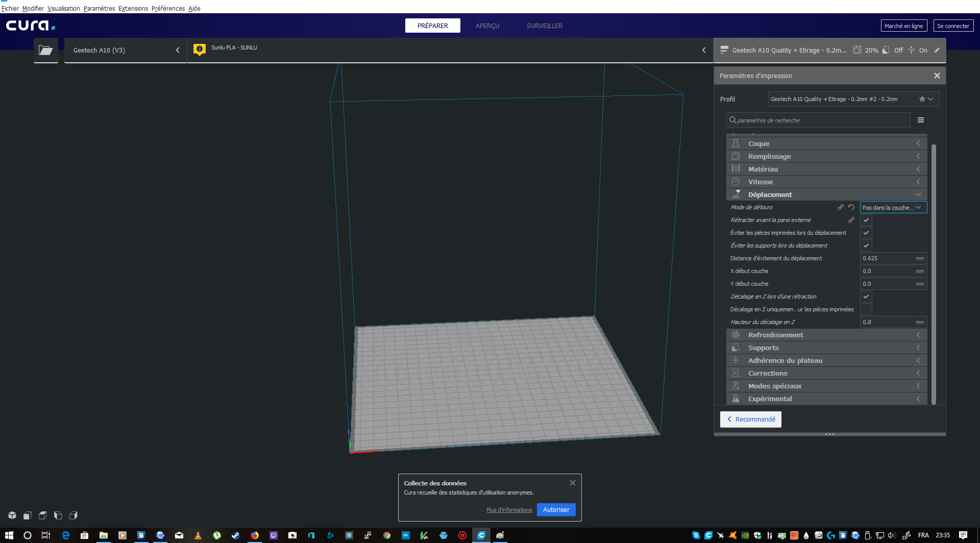Click the adhesion icon beside On
Screen dimensions: 980x543
(912, 50)
